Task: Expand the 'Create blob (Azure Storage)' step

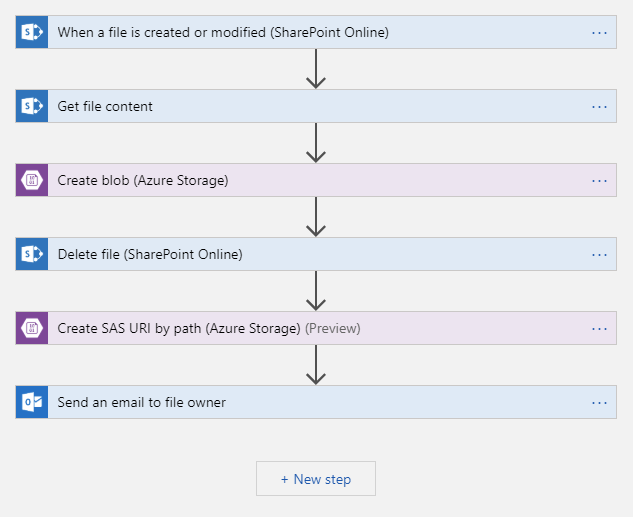Action: click(316, 180)
